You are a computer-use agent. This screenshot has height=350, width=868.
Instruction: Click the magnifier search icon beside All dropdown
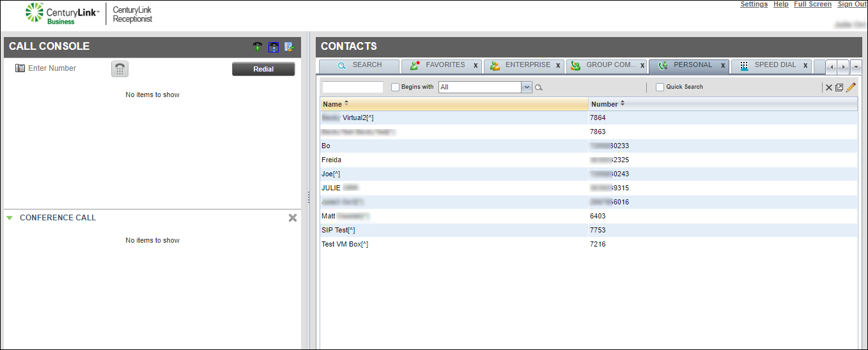[x=539, y=88]
